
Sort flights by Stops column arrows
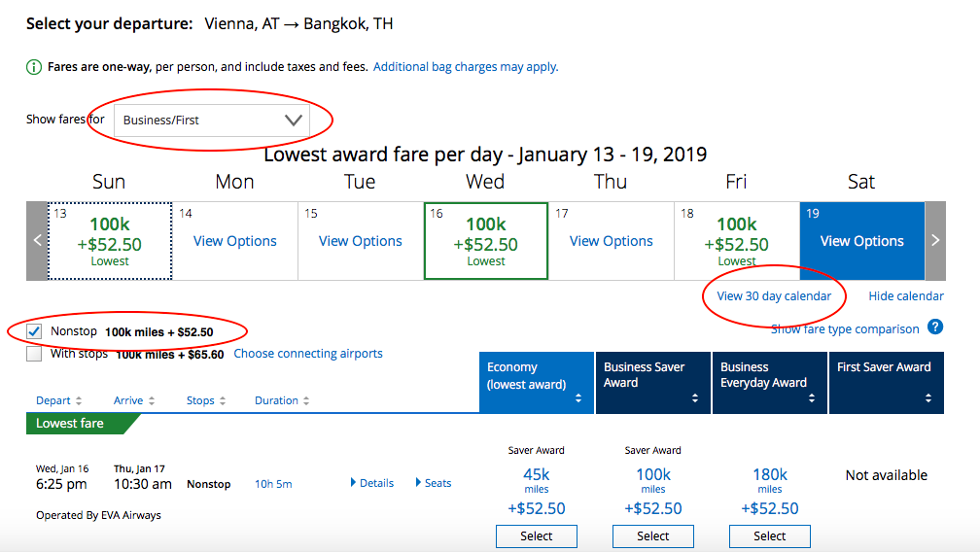[222, 401]
